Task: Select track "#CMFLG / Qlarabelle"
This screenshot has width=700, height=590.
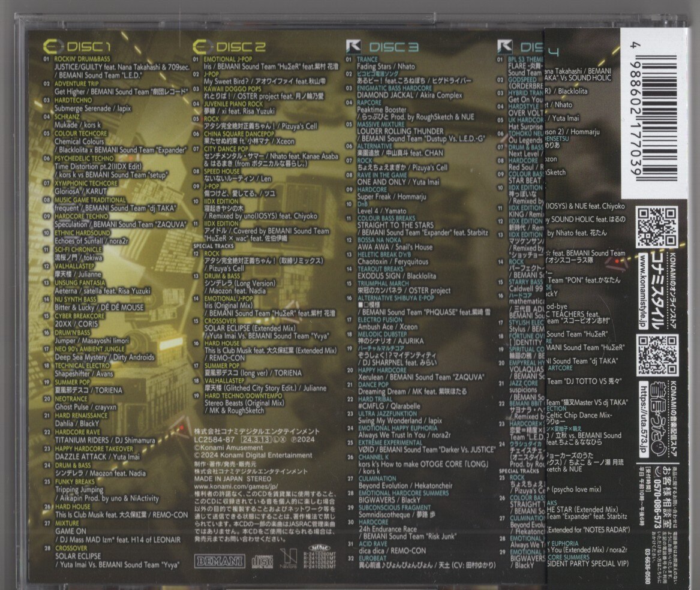Action: tap(389, 407)
